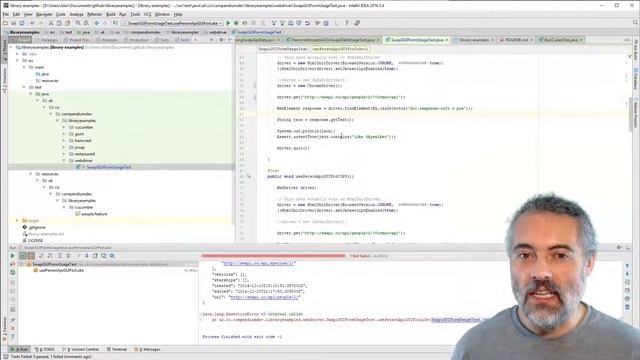
Task: Open the Refactor menu
Action: coord(94,14)
